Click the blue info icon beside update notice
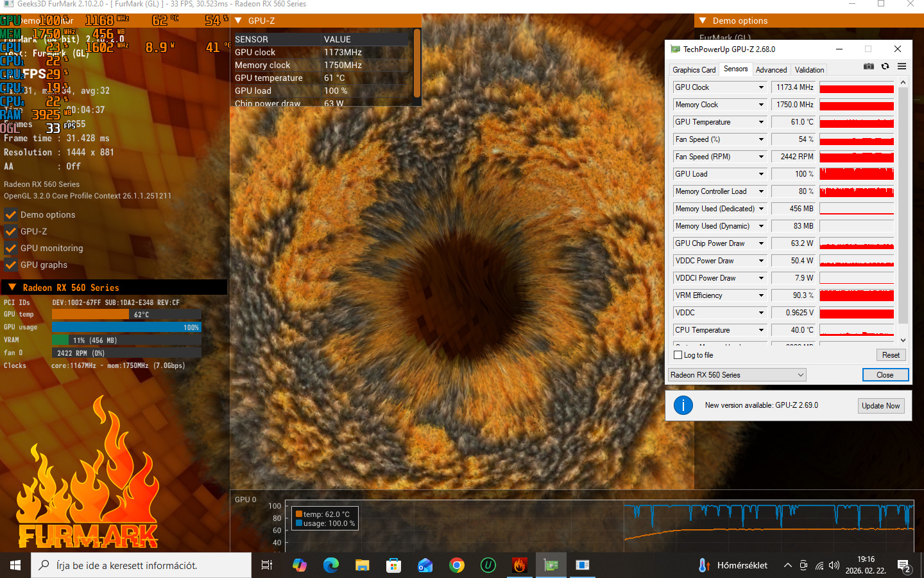 (683, 405)
